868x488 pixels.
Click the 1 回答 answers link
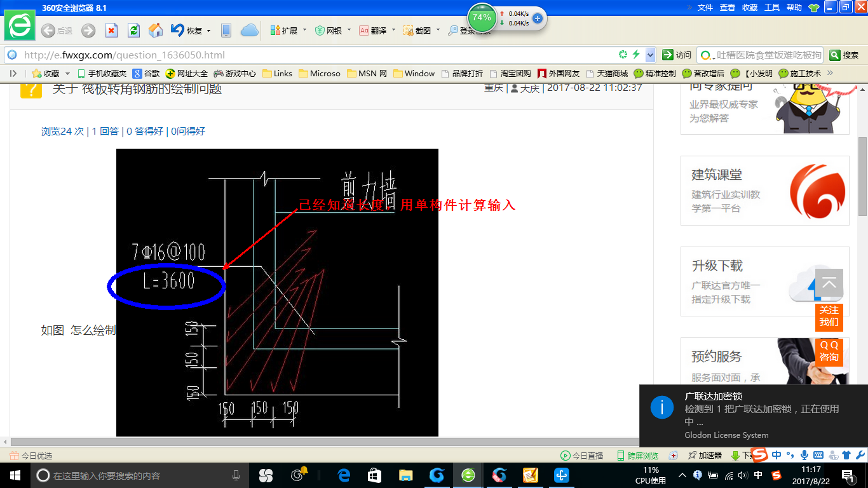tap(105, 132)
